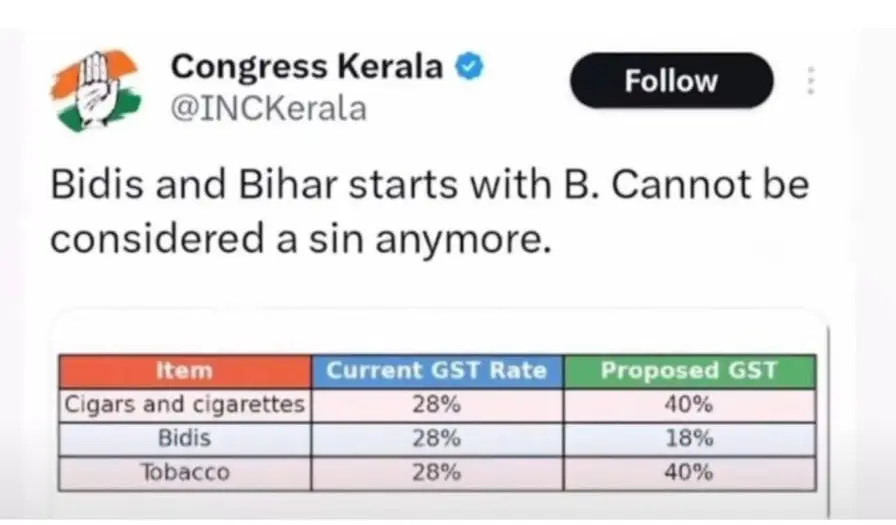Click the Bidis row label in table
This screenshot has height=525, width=896.
[185, 438]
